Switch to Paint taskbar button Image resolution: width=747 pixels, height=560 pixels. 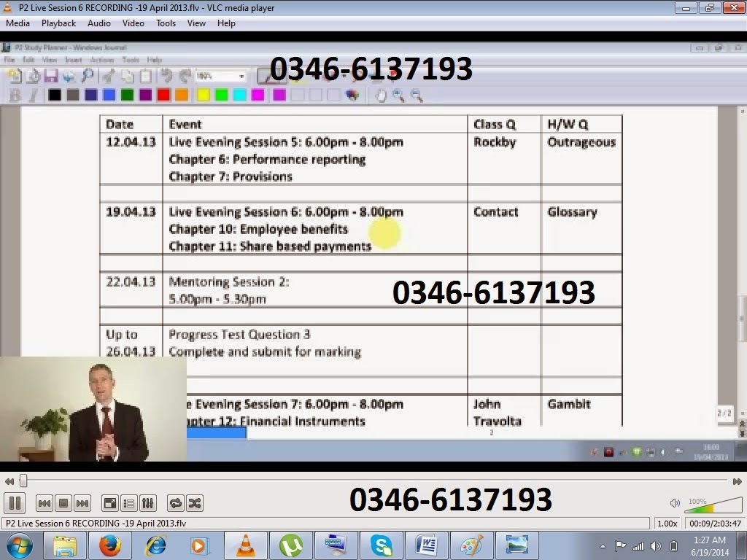click(472, 545)
